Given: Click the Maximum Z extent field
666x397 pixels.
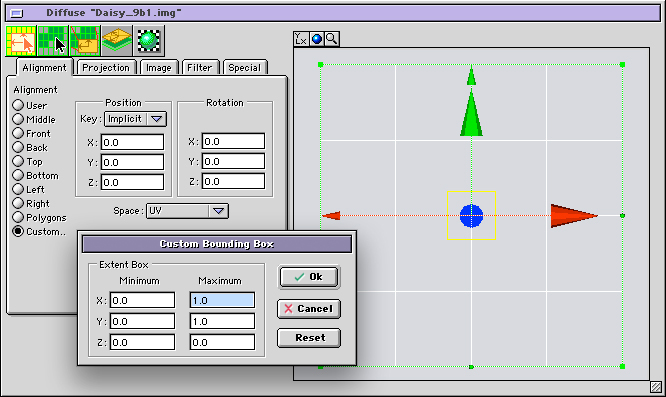Looking at the screenshot, I should tap(222, 342).
